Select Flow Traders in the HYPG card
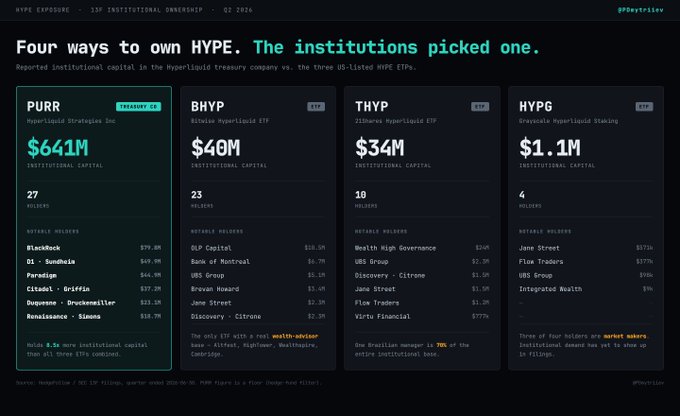The width and height of the screenshot is (680, 416). 541,262
